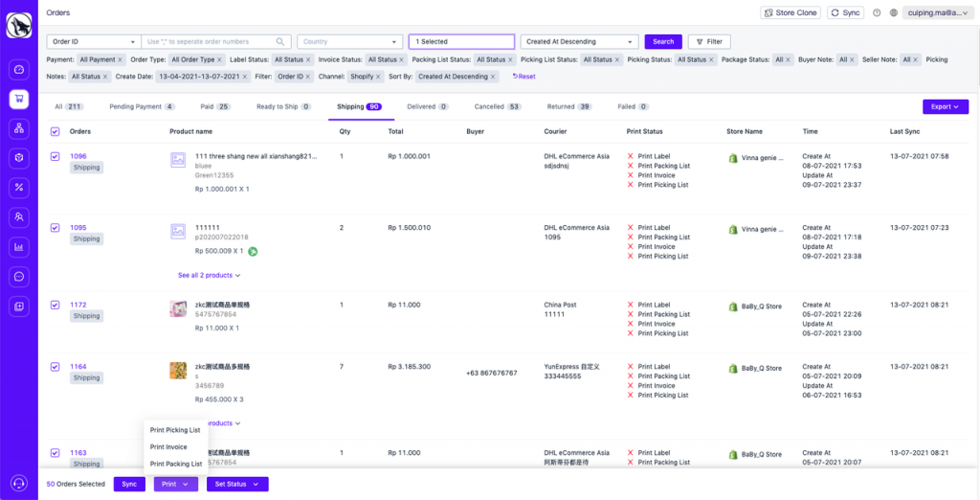Open the help question mark icon
Image resolution: width=980 pixels, height=500 pixels.
pos(877,12)
